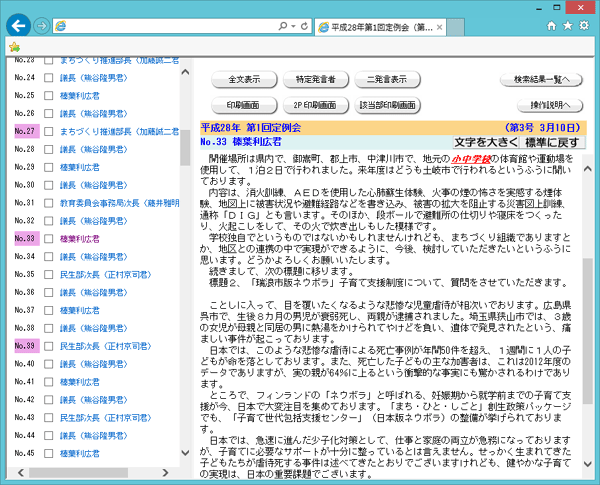Screen dimensions: 600x485
Task: Check the box for No.45
Action: pos(49,453)
